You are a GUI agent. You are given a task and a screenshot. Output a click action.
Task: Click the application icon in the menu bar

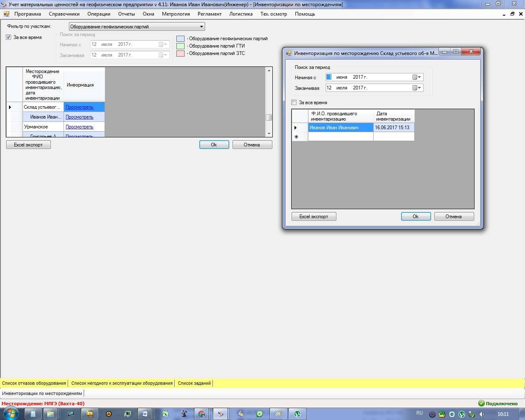[x=7, y=14]
